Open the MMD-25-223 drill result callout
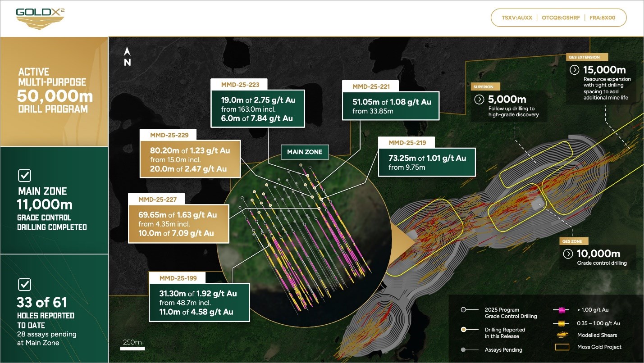Image resolution: width=644 pixels, height=363 pixels. 258,104
